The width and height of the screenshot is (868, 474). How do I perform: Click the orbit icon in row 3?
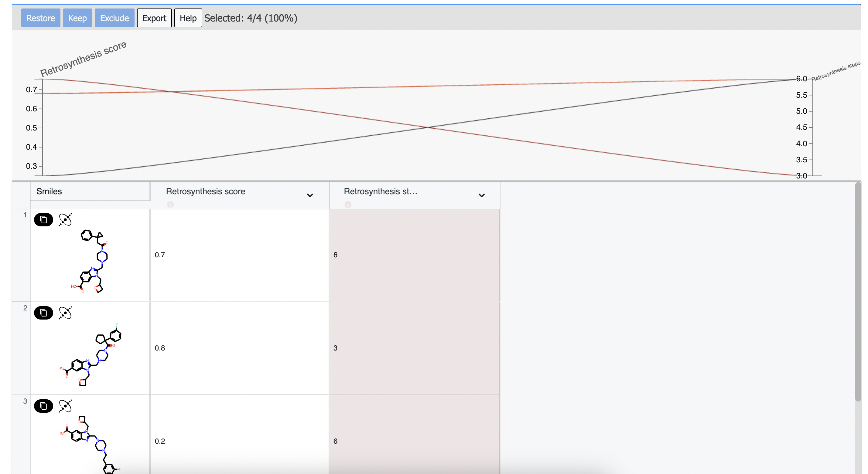point(65,406)
